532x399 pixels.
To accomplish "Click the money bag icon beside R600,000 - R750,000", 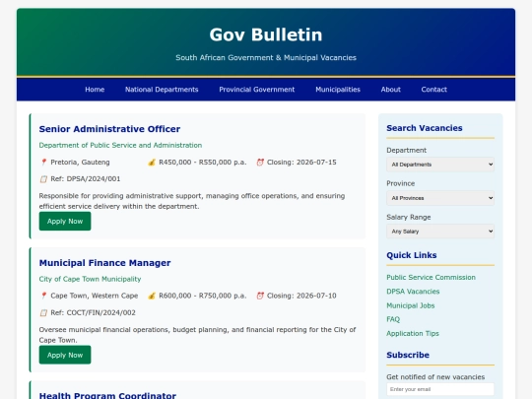I will point(152,296).
